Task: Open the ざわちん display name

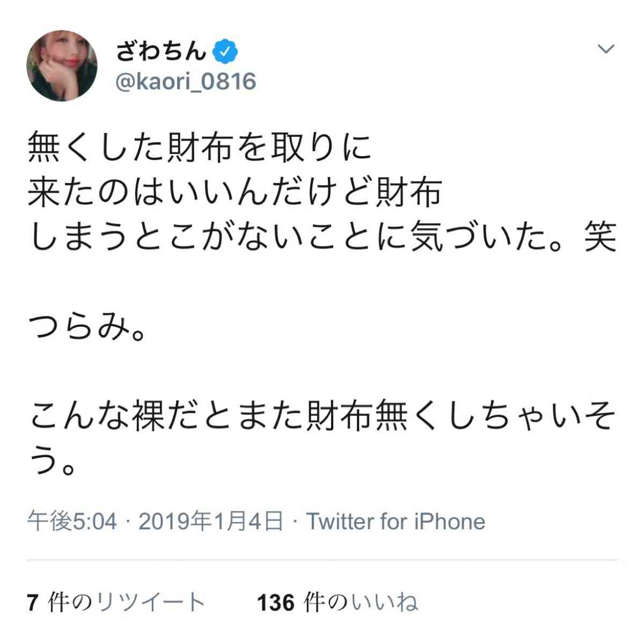Action: [162, 52]
